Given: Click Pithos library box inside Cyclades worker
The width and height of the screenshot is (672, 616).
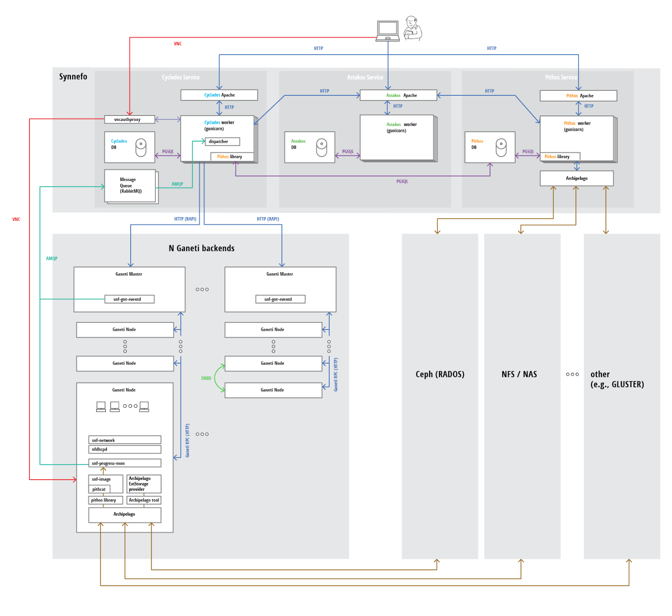Looking at the screenshot, I should tap(232, 157).
